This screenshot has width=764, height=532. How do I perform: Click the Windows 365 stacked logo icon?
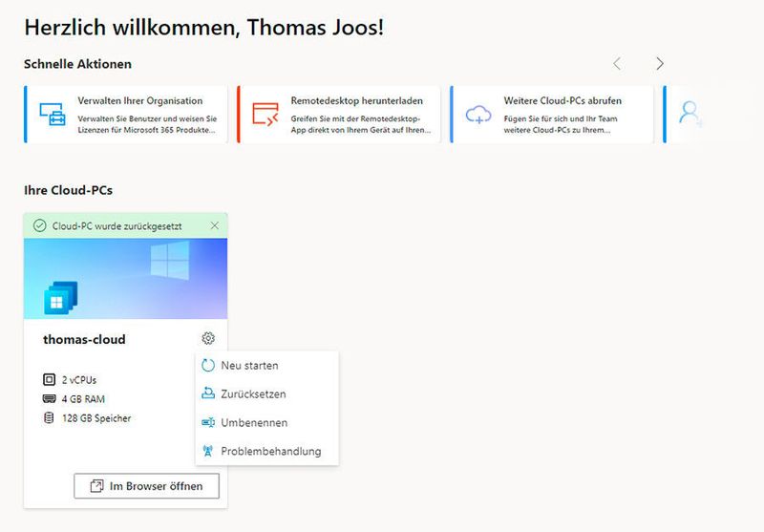(x=61, y=298)
